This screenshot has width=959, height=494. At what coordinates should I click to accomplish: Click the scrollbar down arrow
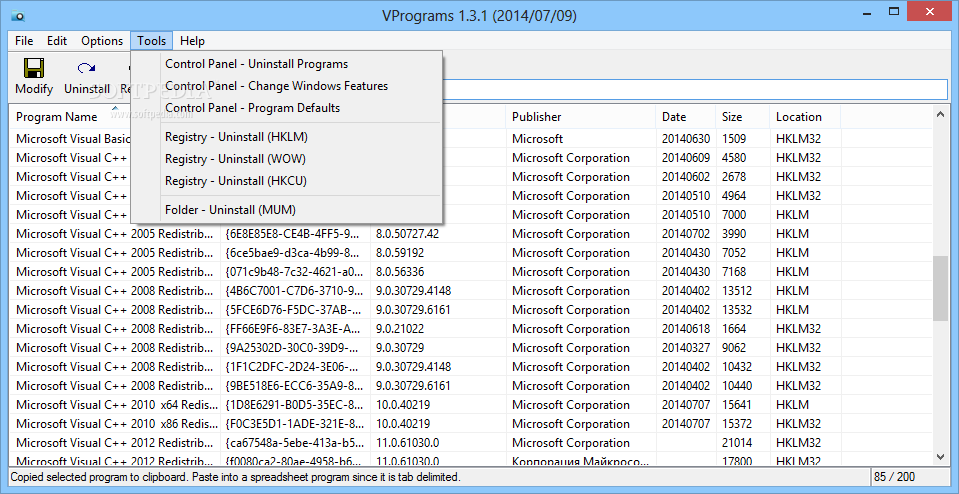[x=940, y=456]
